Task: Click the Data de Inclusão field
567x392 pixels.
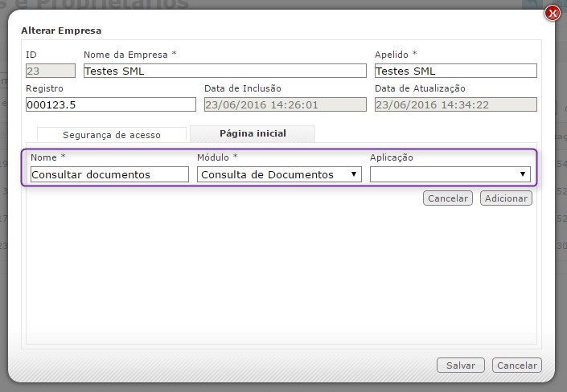Action: pyautogui.click(x=285, y=104)
